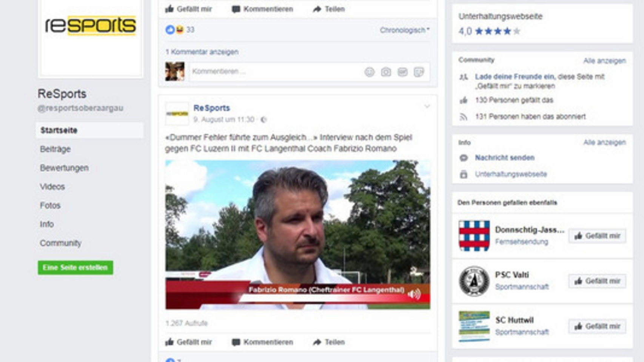Click the 4,0 star rating

[x=489, y=31]
